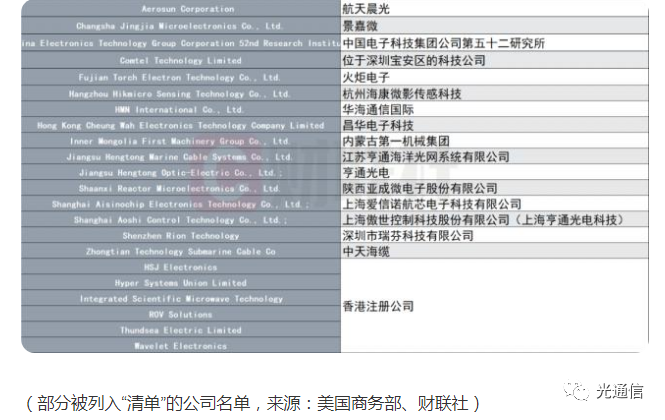Click 内蒙古第一机械集团 cell

click(x=495, y=141)
